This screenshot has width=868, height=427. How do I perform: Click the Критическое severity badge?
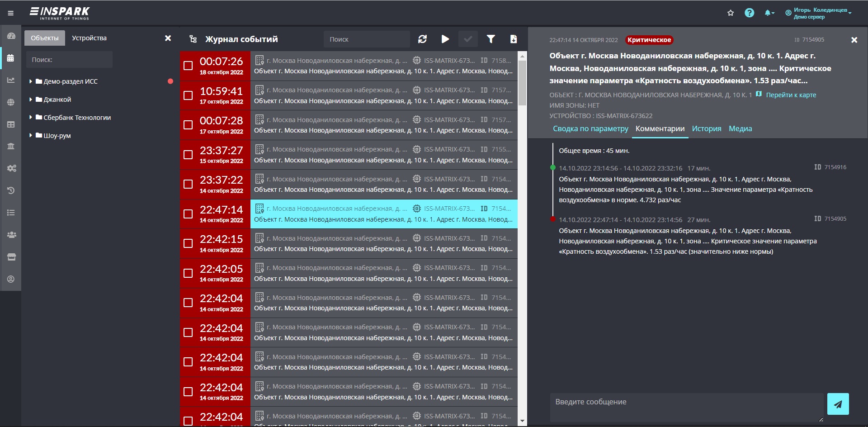click(x=649, y=40)
